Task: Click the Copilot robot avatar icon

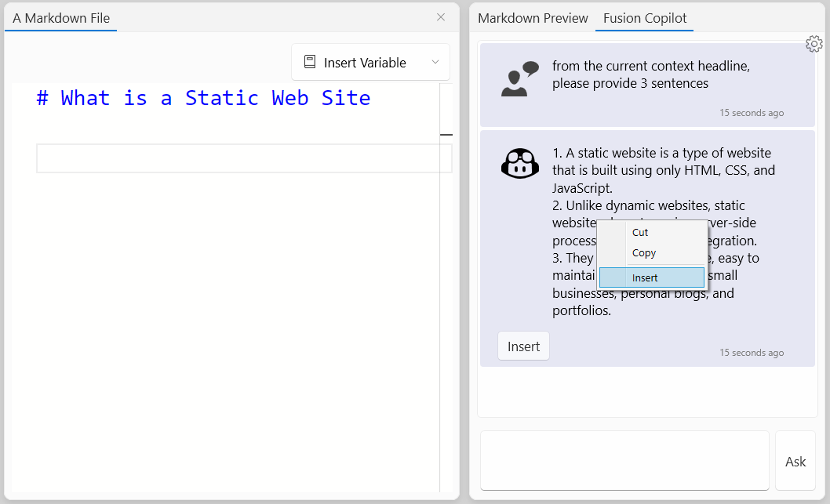Action: (x=519, y=163)
